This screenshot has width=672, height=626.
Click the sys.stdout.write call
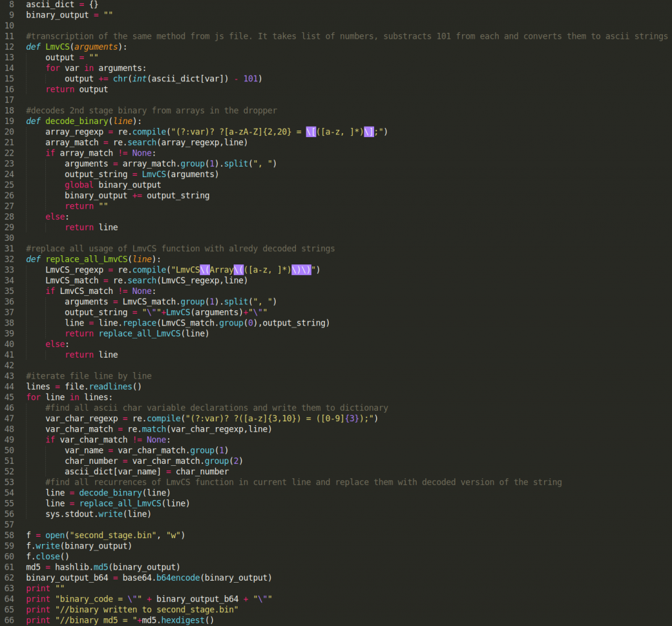[84, 514]
